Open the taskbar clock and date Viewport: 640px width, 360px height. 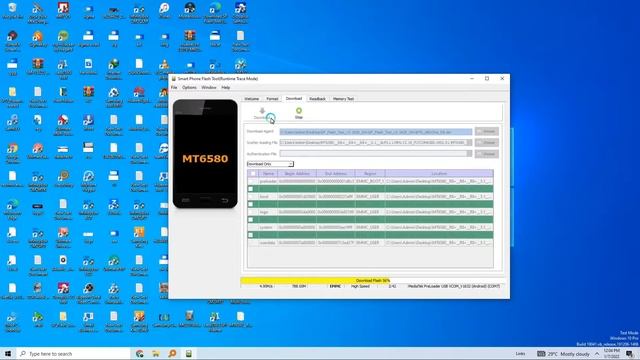(611, 354)
